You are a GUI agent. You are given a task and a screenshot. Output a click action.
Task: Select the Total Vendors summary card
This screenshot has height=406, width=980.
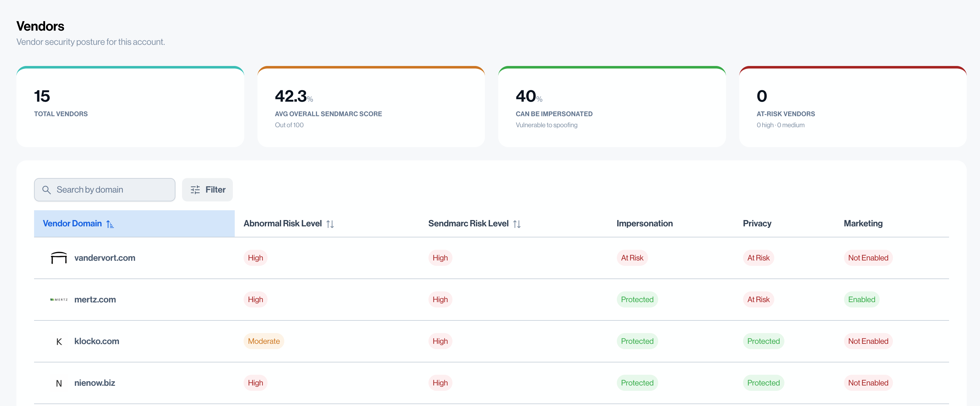pyautogui.click(x=130, y=106)
